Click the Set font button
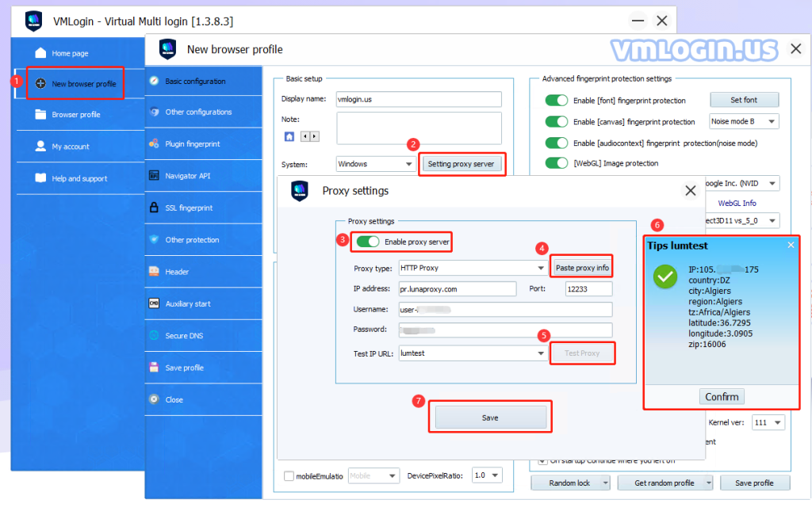 pyautogui.click(x=744, y=100)
